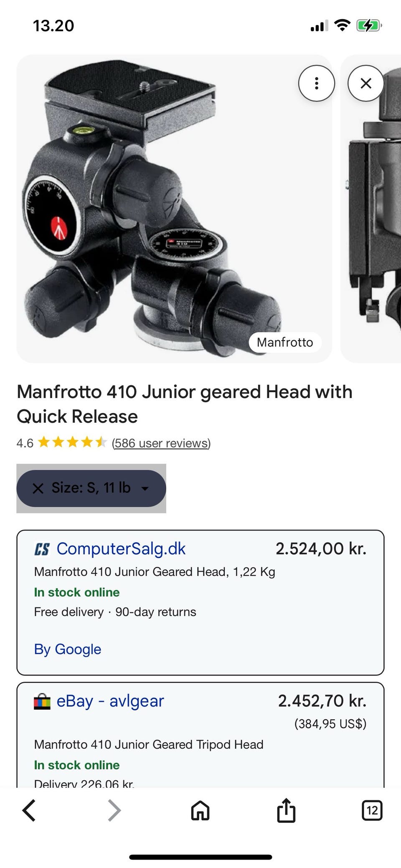Tap the Manfrotto source label on image
This screenshot has width=401, height=868.
pyautogui.click(x=284, y=343)
